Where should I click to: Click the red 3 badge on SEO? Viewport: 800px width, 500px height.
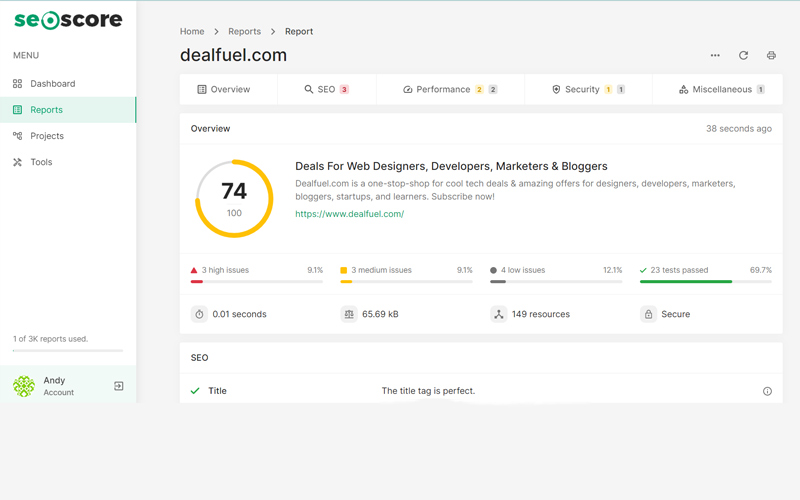[344, 89]
